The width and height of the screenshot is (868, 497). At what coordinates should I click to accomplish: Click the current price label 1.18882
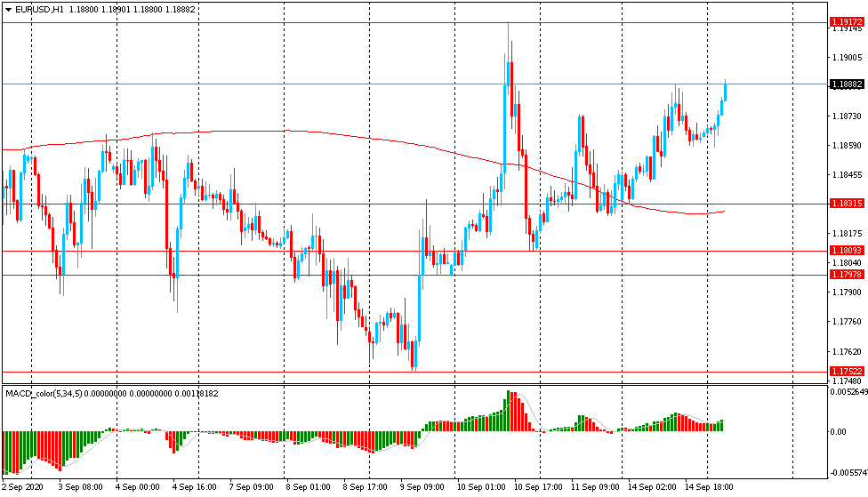pyautogui.click(x=846, y=84)
